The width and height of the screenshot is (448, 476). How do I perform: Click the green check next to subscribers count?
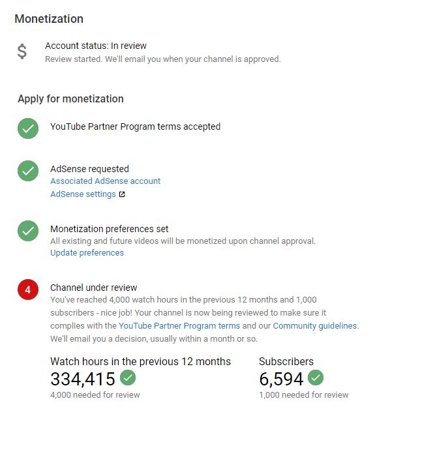point(316,378)
